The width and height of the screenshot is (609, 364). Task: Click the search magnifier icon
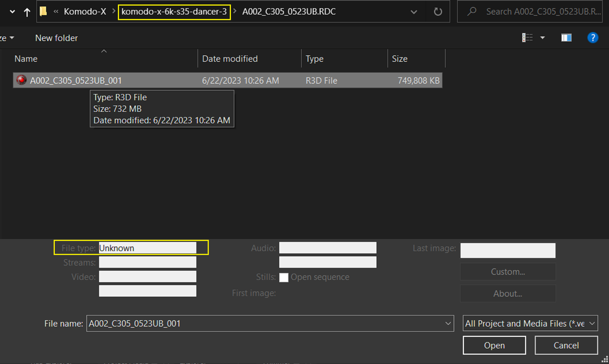point(472,12)
